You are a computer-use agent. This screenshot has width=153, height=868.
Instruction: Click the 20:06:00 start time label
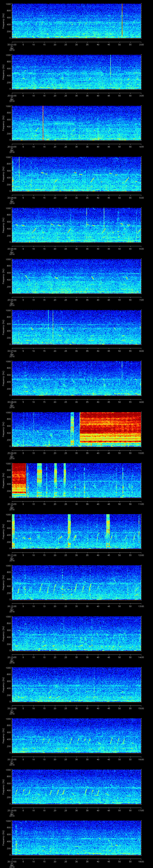pos(12,300)
